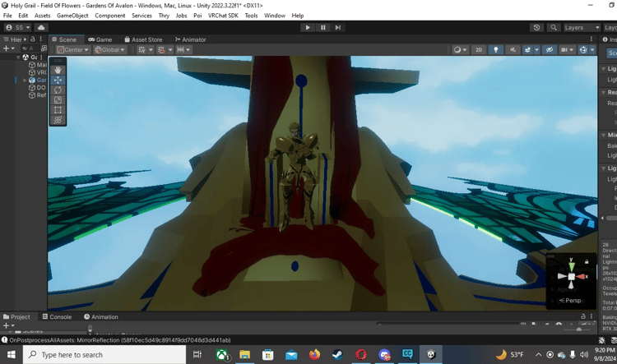
Task: Open the Center pivot dropdown
Action: [72, 50]
